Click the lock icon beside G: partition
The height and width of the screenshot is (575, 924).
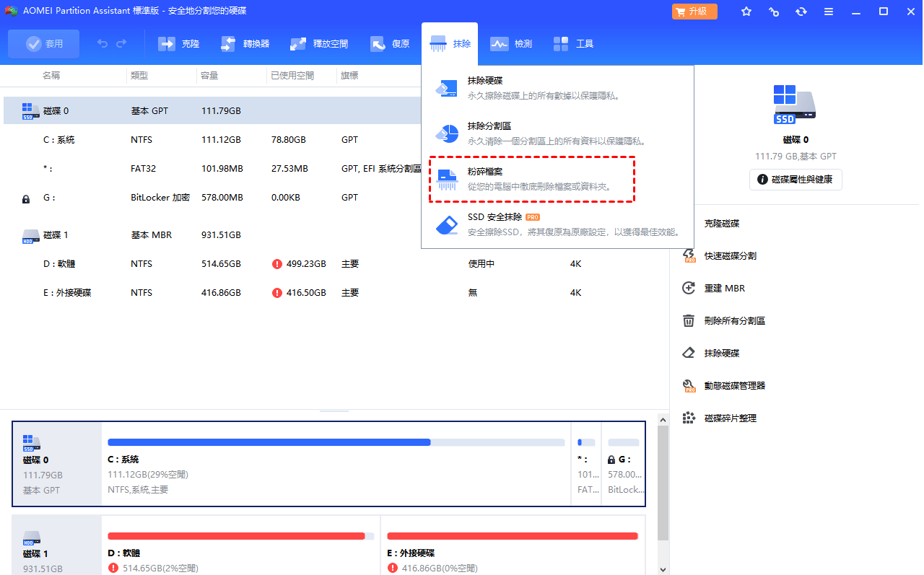coord(27,198)
